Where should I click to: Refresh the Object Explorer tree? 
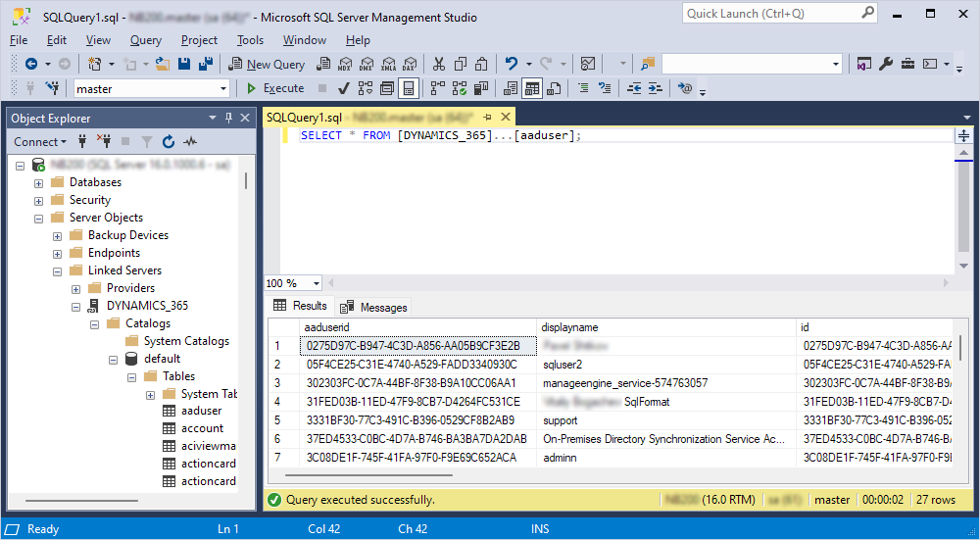coord(169,142)
